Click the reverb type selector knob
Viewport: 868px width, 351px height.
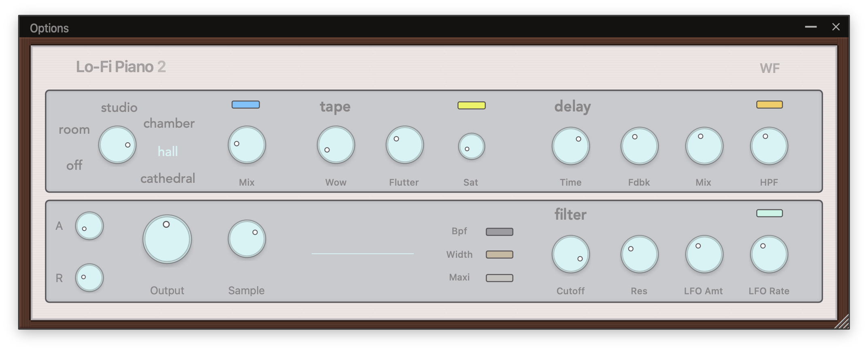(117, 145)
